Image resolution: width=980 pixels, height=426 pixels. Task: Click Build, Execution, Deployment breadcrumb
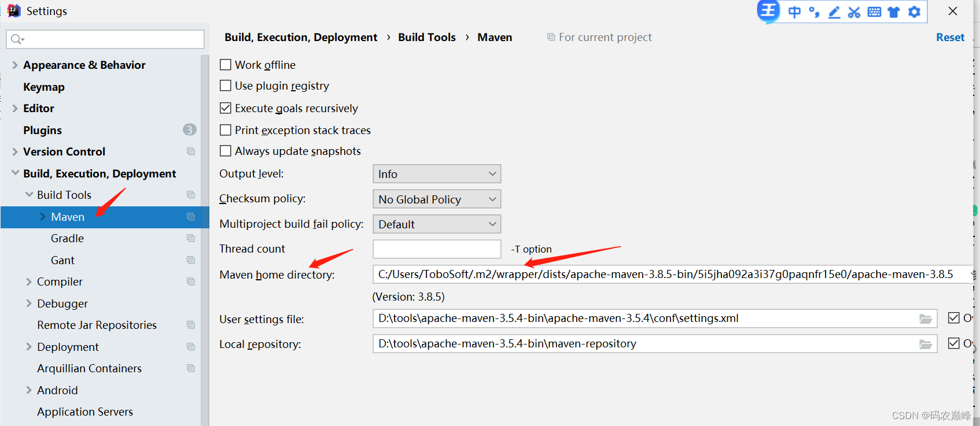(x=301, y=37)
